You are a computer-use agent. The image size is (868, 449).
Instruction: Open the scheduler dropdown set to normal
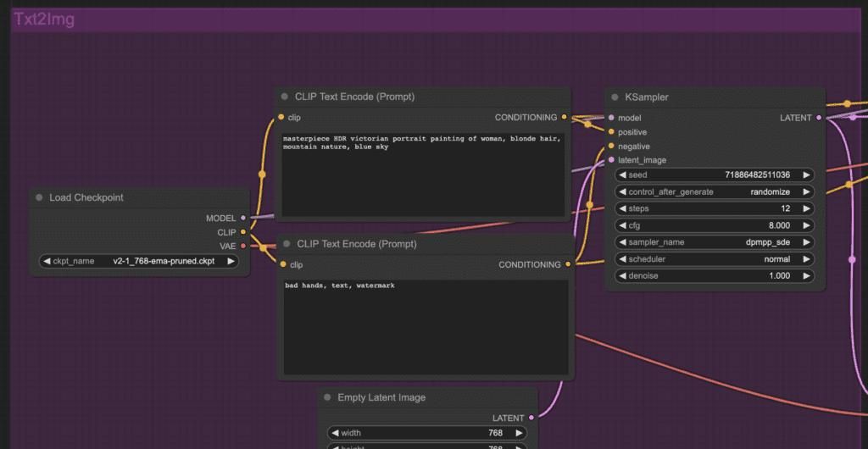coord(715,259)
